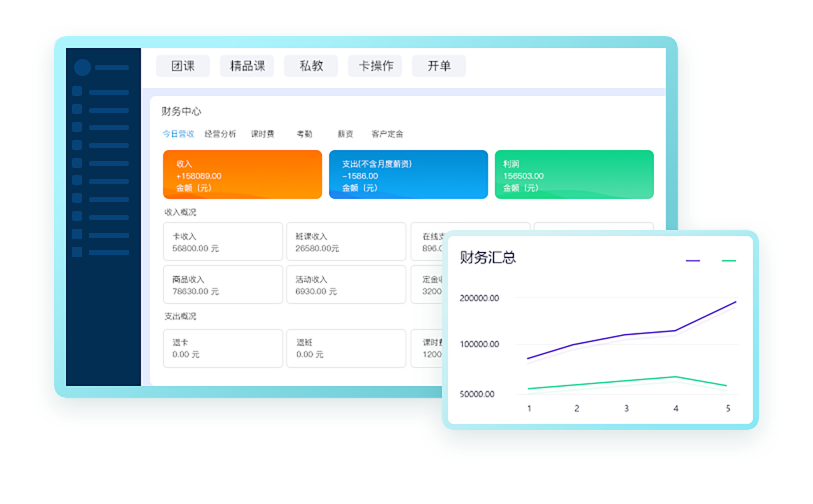Click the 50000.00 y-axis label
The image size is (813, 504).
pyautogui.click(x=477, y=394)
